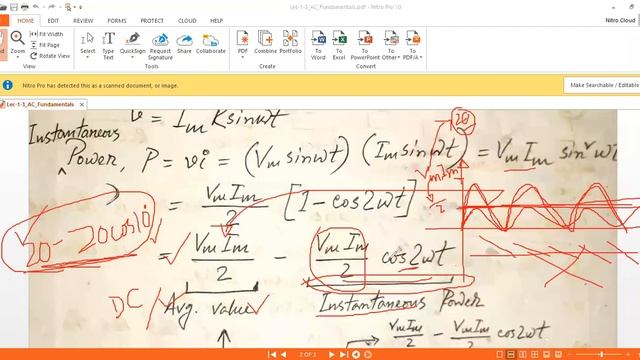Open the FORMS ribbon tab
The height and width of the screenshot is (360, 640).
[x=117, y=20]
